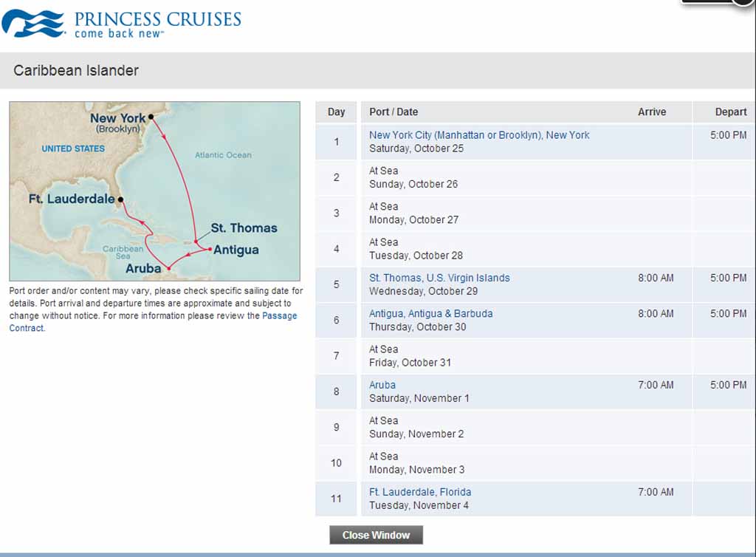Click the 'Caribbean Islander' heading
This screenshot has height=557, width=756.
(x=76, y=70)
